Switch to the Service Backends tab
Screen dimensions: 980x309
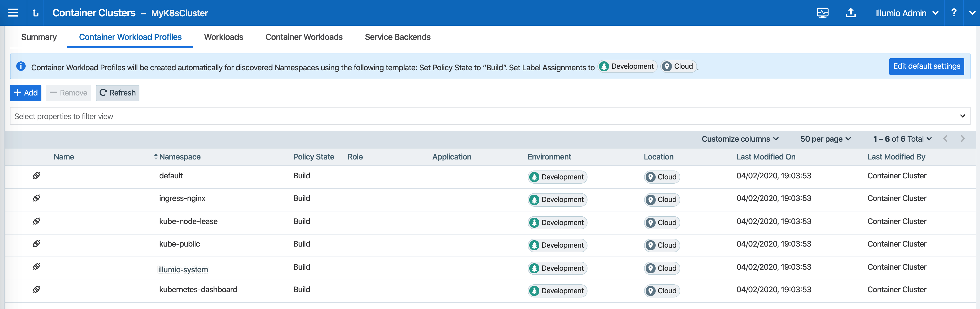(x=398, y=37)
